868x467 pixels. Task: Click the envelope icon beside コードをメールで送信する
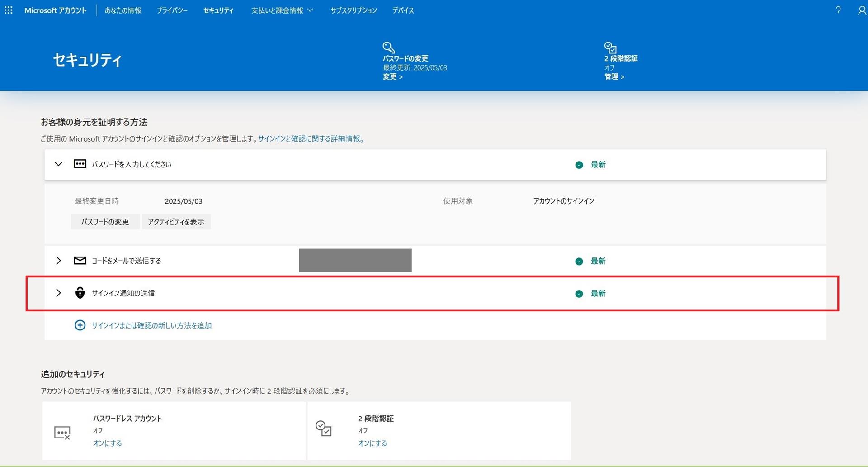pyautogui.click(x=79, y=261)
